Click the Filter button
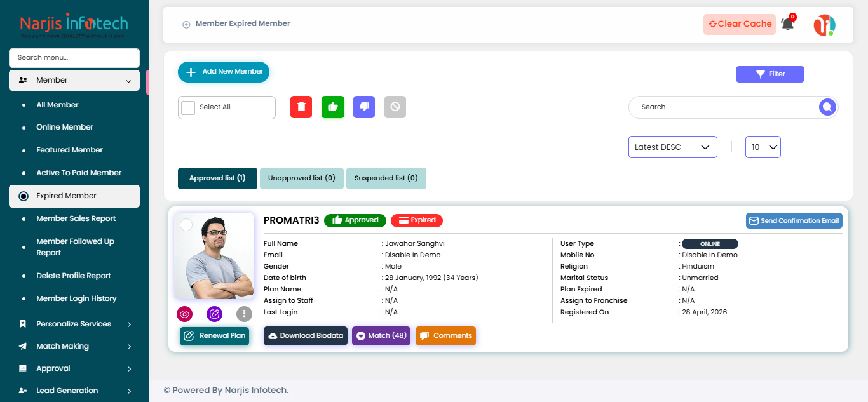The height and width of the screenshot is (402, 868). 770,74
